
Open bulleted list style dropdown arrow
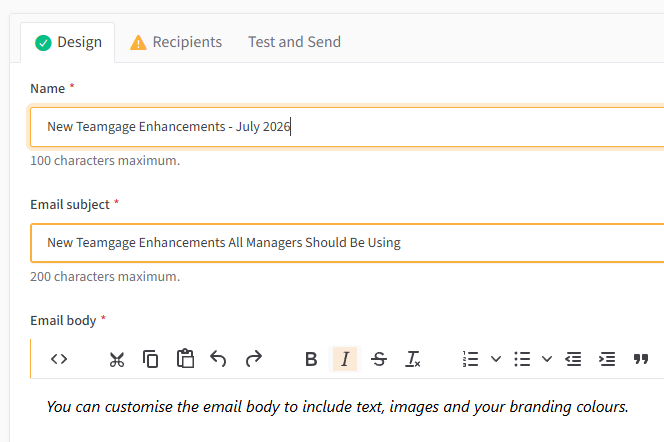coord(547,359)
